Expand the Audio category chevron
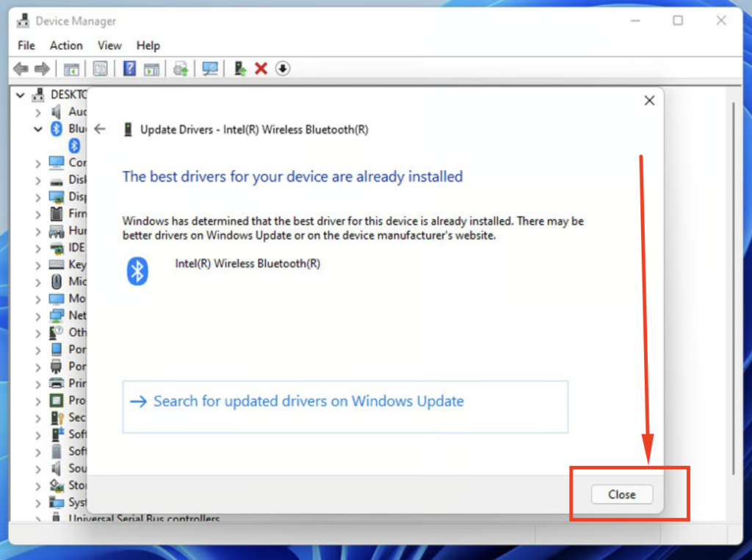 click(x=38, y=112)
